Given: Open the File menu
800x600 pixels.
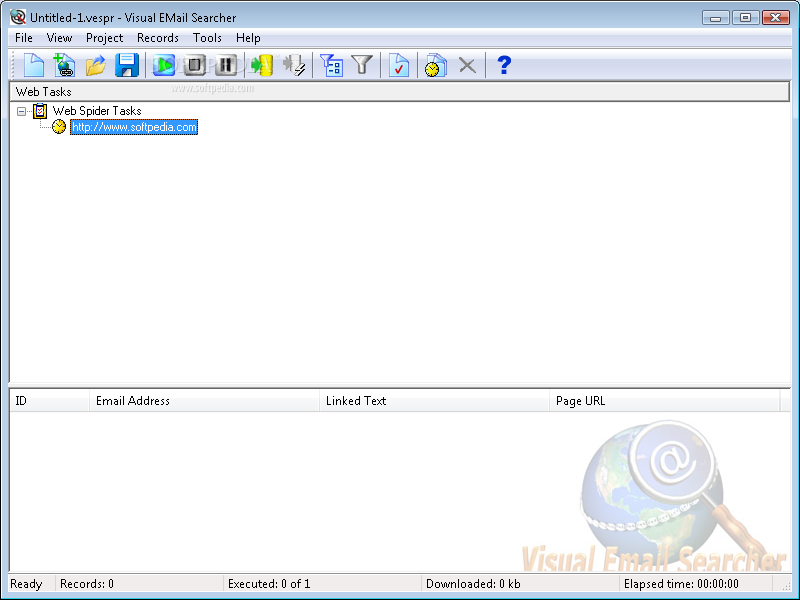Looking at the screenshot, I should pyautogui.click(x=23, y=38).
